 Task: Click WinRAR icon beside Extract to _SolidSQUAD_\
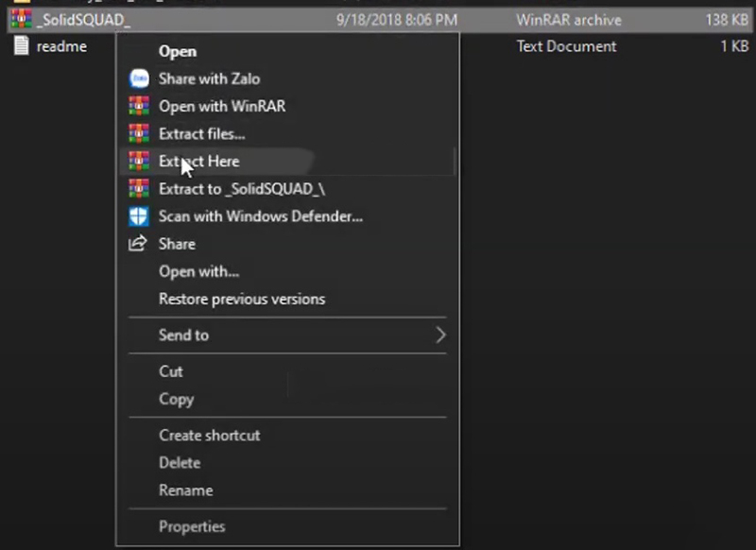(139, 188)
